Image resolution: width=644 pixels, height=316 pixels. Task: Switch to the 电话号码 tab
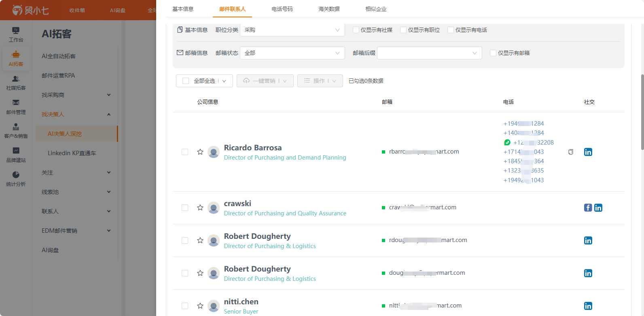tap(282, 9)
